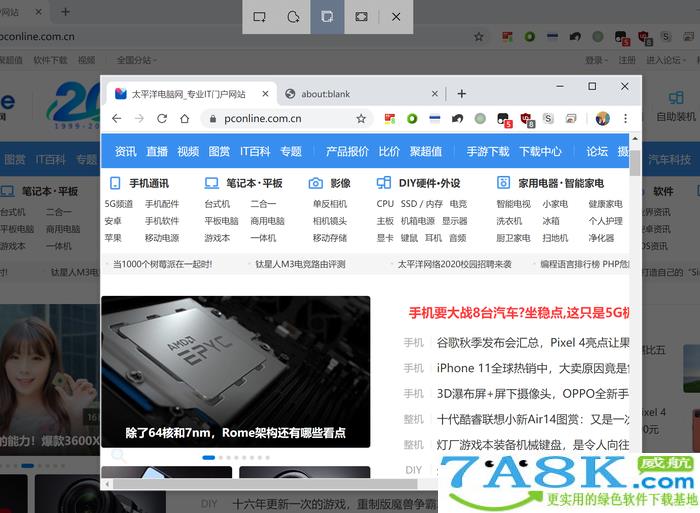Open 单反相机 link
This screenshot has width=700, height=513.
pos(330,204)
